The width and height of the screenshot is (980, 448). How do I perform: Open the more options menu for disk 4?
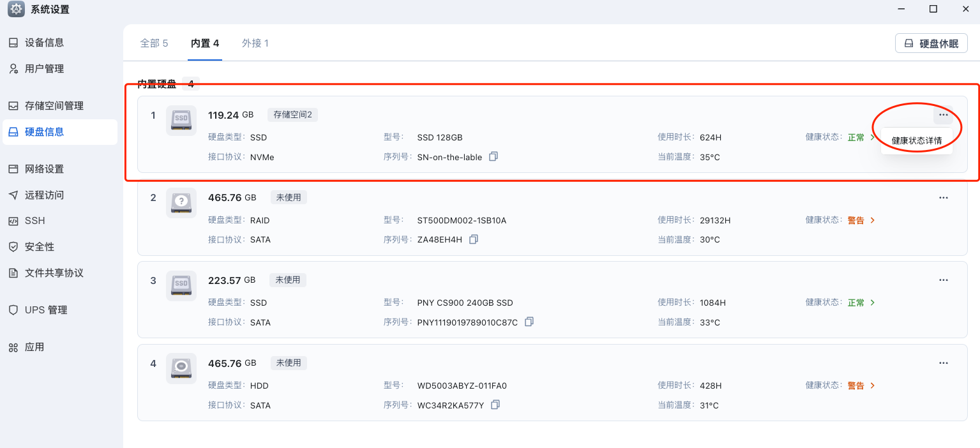coord(943,363)
